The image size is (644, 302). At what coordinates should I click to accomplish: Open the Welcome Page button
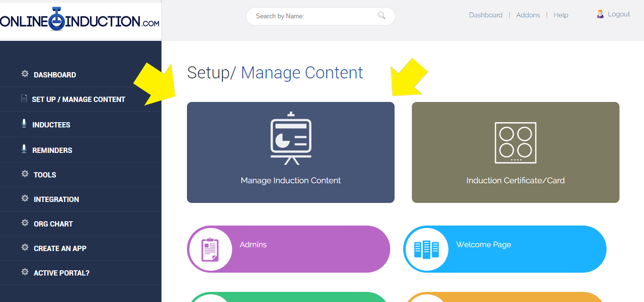(x=505, y=249)
